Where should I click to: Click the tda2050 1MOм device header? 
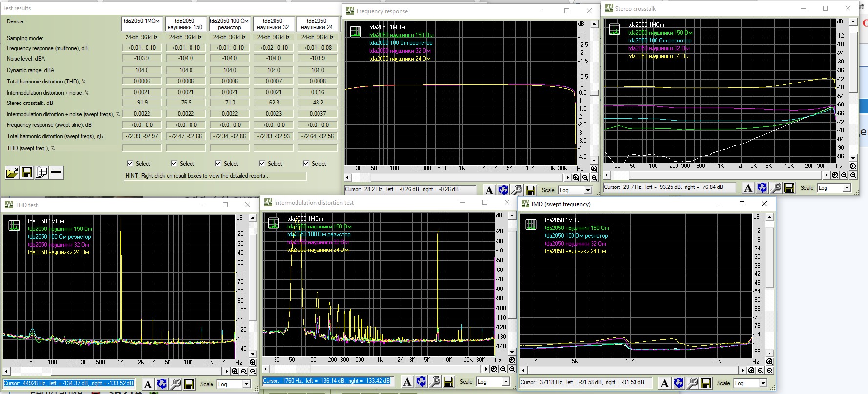coord(142,24)
